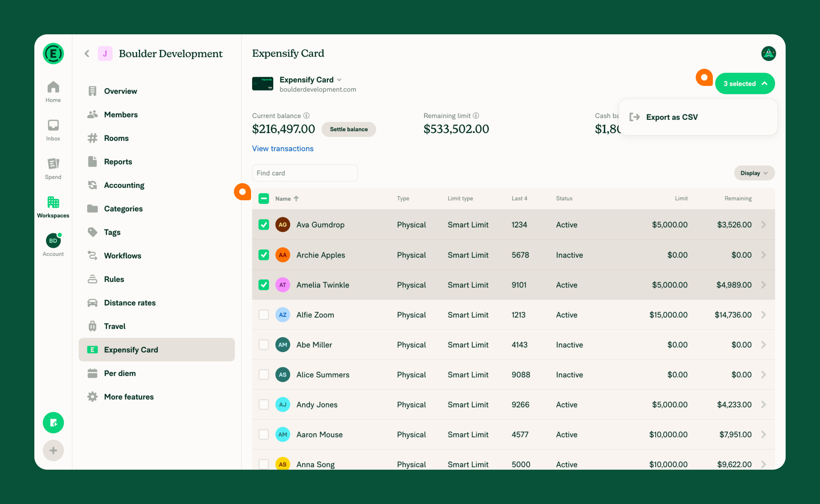Open Andy Jones' row chevron
820x504 pixels.
point(763,404)
